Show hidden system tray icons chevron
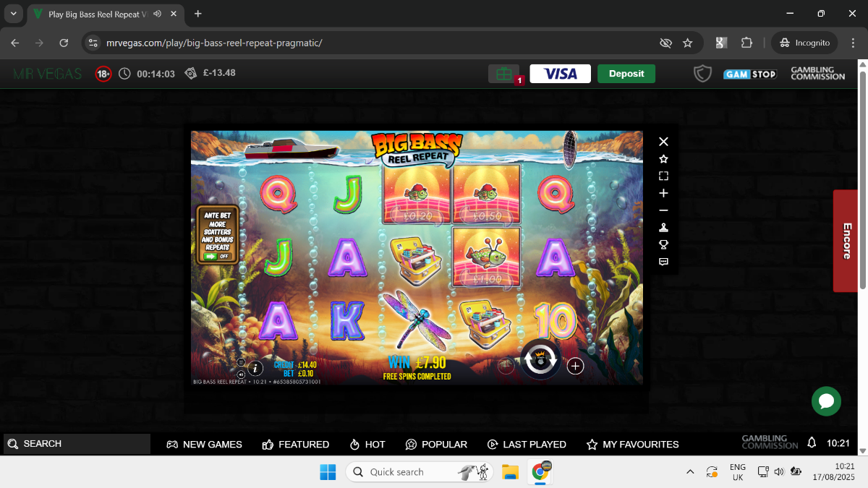 coord(690,472)
